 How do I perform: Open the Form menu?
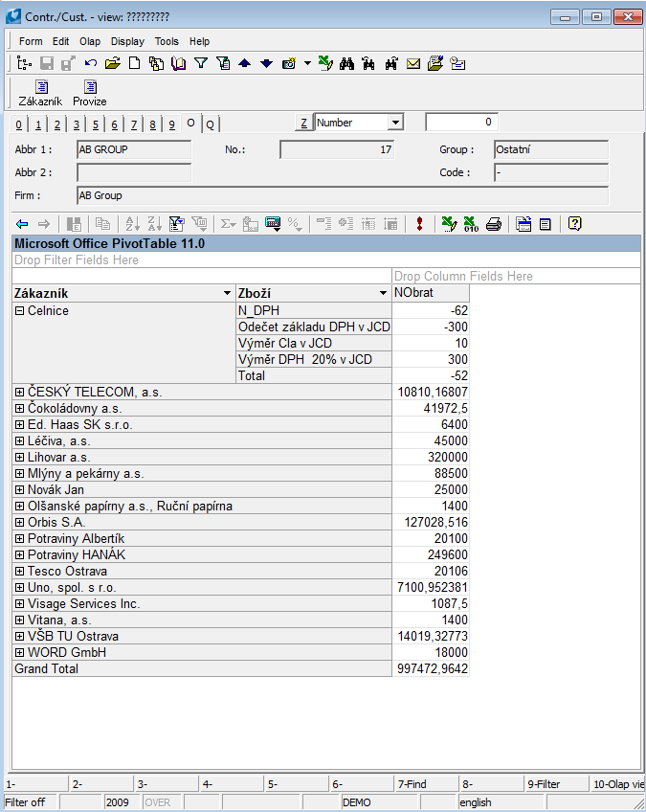click(x=31, y=41)
